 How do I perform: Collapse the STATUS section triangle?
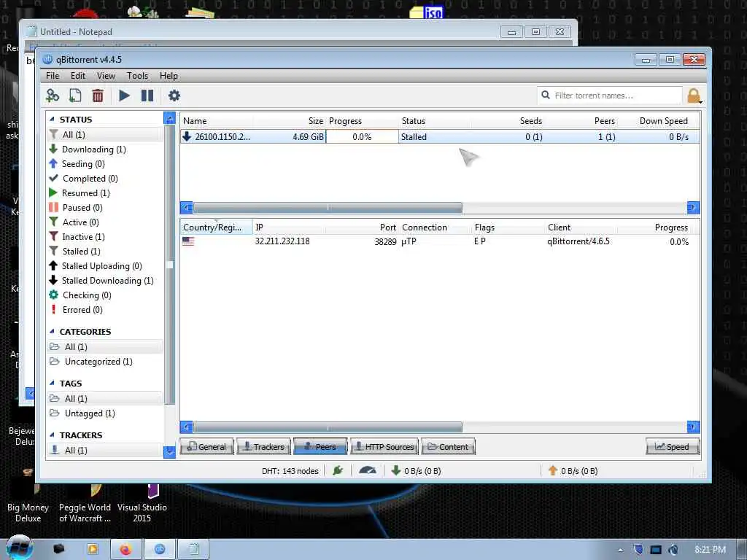tap(52, 120)
